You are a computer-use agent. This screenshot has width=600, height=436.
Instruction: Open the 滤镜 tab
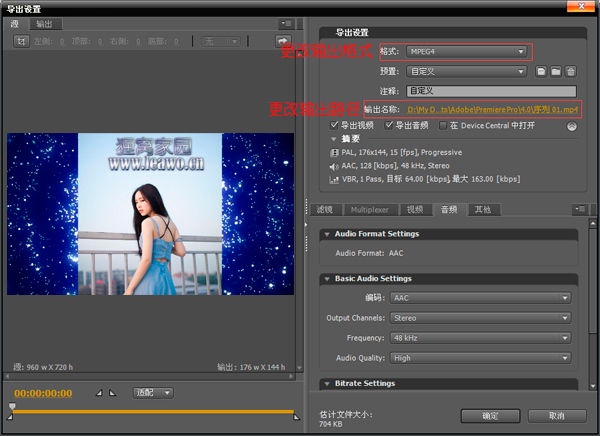coord(324,209)
